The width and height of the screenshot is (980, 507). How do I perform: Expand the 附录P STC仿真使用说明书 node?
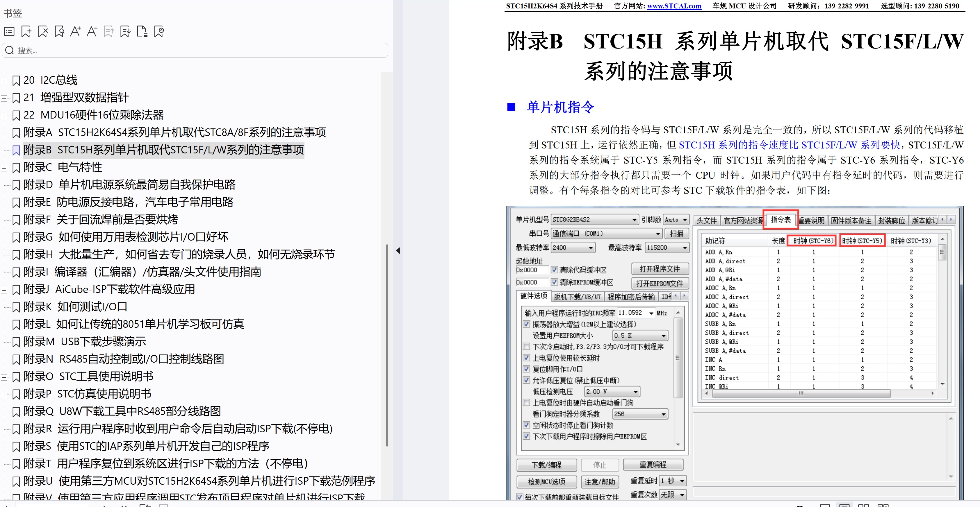tap(4, 395)
